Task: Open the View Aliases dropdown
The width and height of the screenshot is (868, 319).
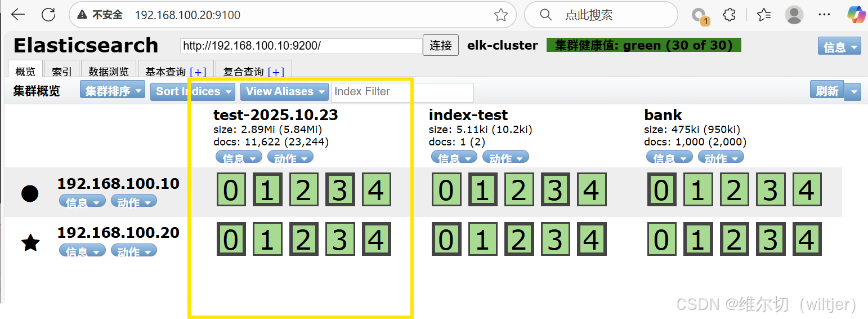Action: [284, 91]
